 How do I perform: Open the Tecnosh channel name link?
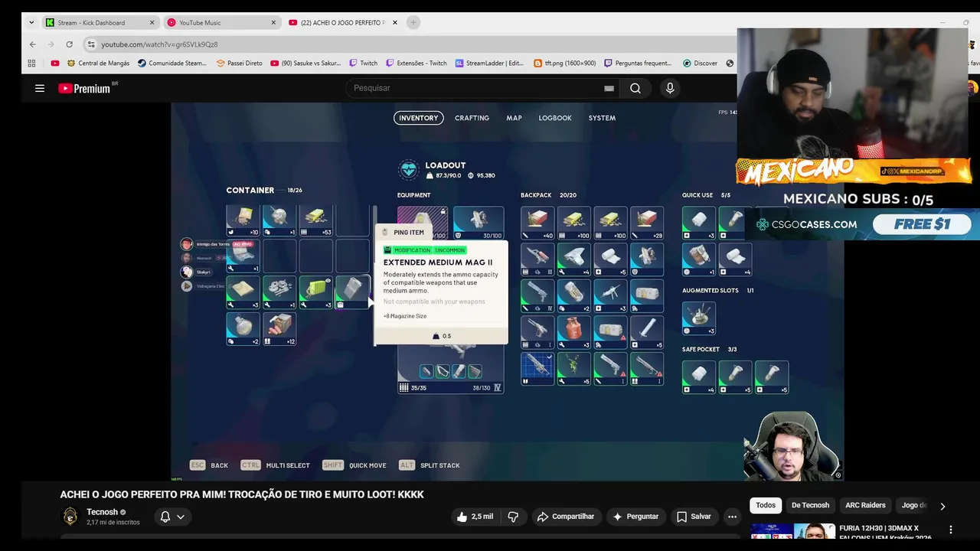102,512
